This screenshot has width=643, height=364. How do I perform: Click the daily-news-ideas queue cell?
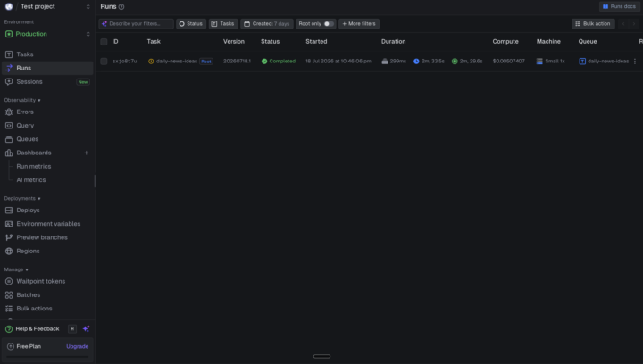point(604,61)
